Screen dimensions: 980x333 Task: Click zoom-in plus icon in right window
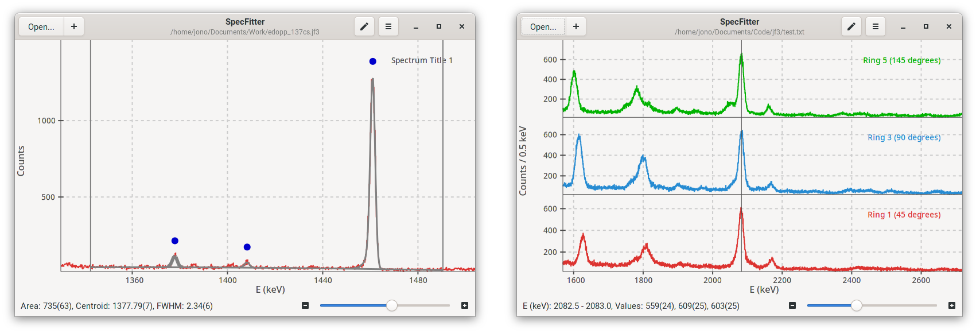[x=952, y=305]
